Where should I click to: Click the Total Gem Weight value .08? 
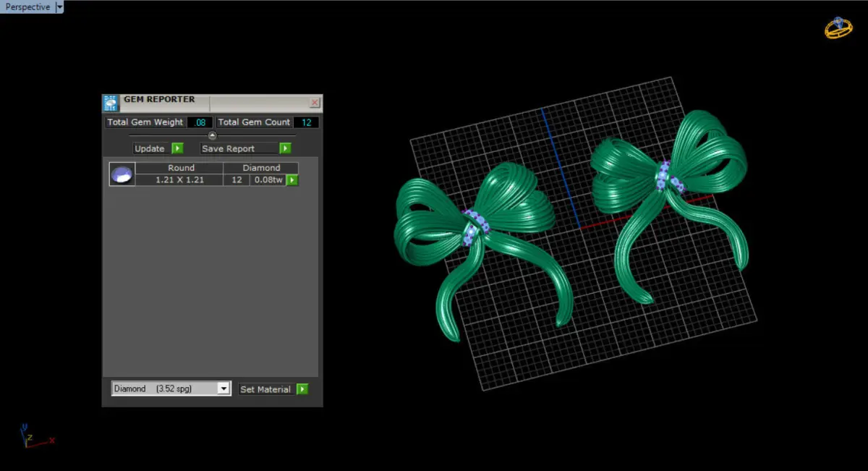click(200, 122)
